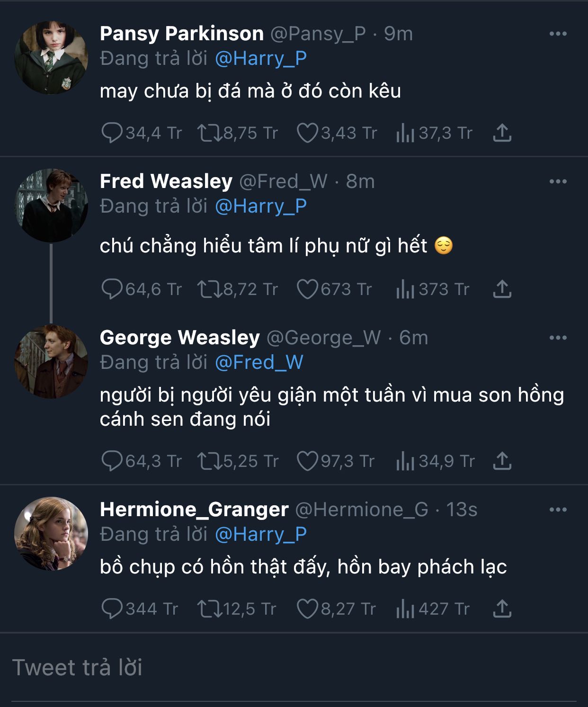View analytics of Pansy Parkinson's tweet

tap(405, 133)
